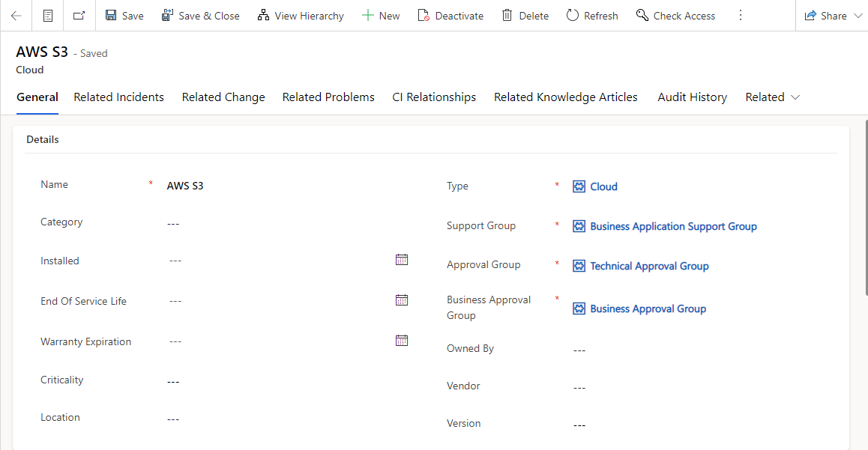Click the Share button

click(826, 16)
